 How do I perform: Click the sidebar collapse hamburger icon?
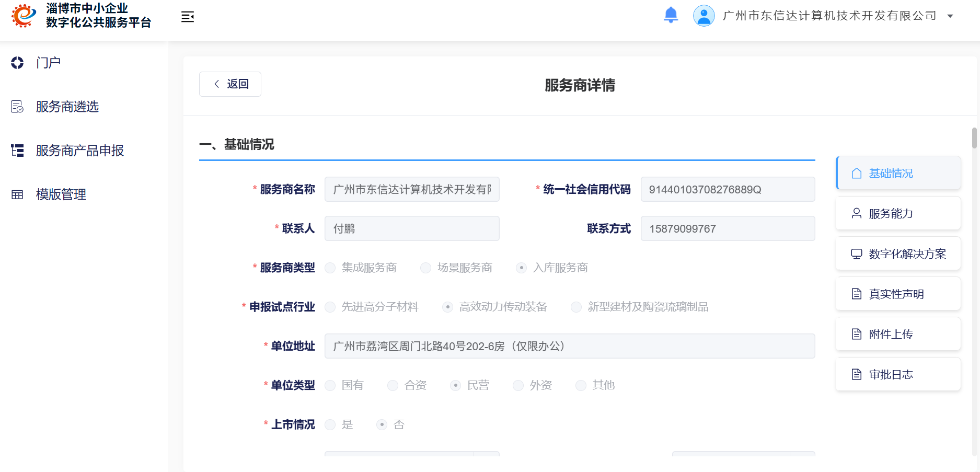click(x=188, y=17)
